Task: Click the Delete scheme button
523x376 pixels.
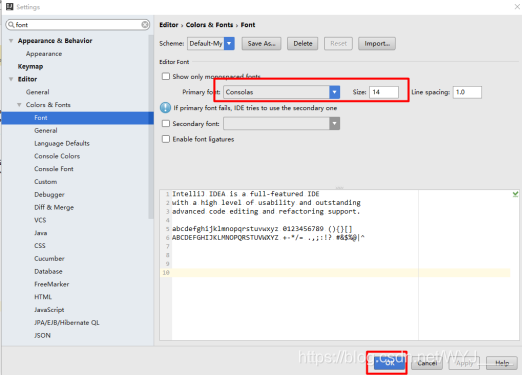Action: [x=303, y=43]
